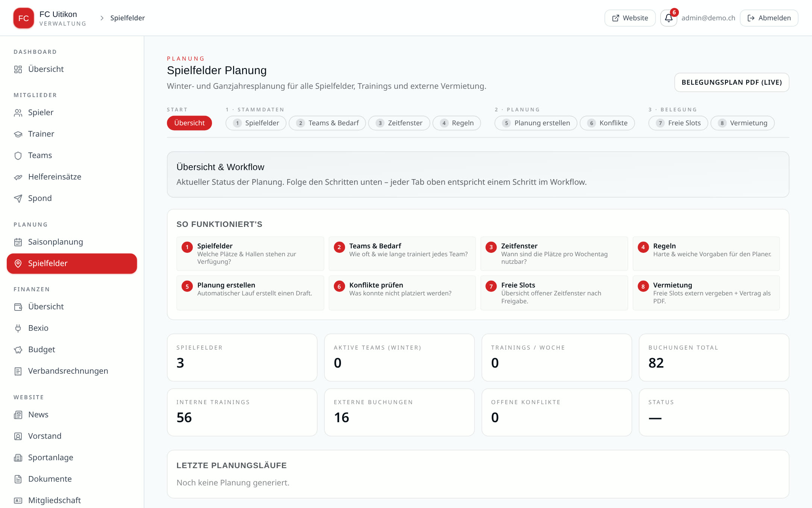Image resolution: width=812 pixels, height=508 pixels.
Task: Click the Saisonplanung calendar icon
Action: (x=18, y=242)
